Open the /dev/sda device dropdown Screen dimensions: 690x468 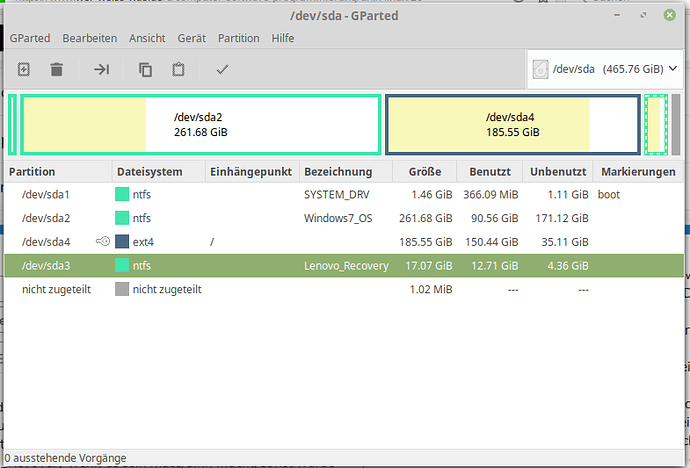click(605, 69)
